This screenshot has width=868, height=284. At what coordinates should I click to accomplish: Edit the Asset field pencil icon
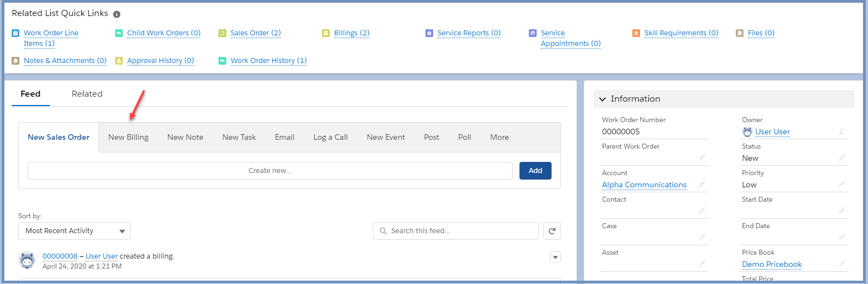702,264
